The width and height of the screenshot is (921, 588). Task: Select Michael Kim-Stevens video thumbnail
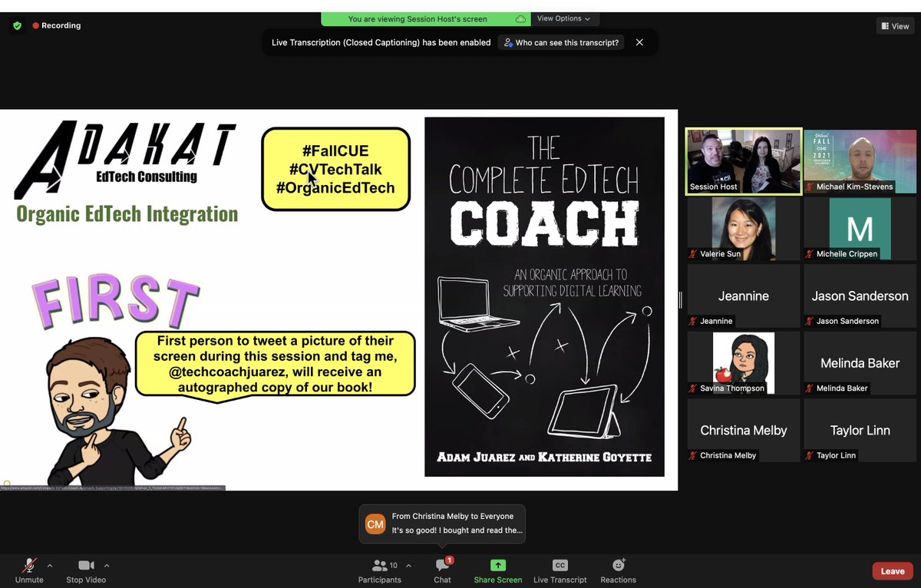(860, 161)
